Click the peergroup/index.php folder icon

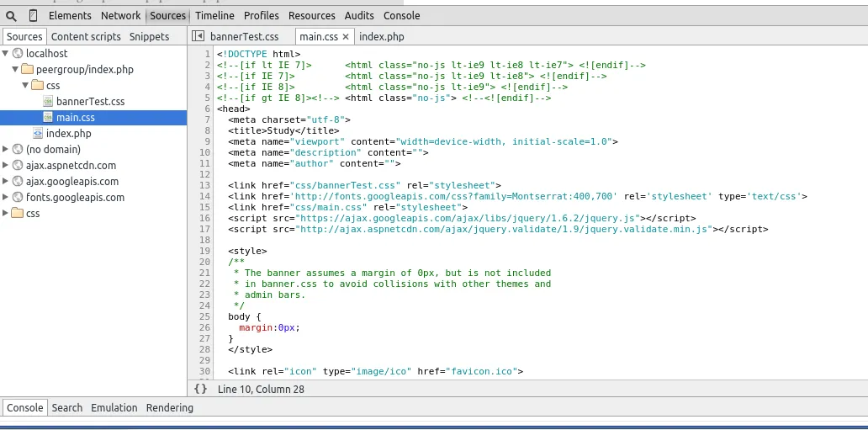point(28,69)
